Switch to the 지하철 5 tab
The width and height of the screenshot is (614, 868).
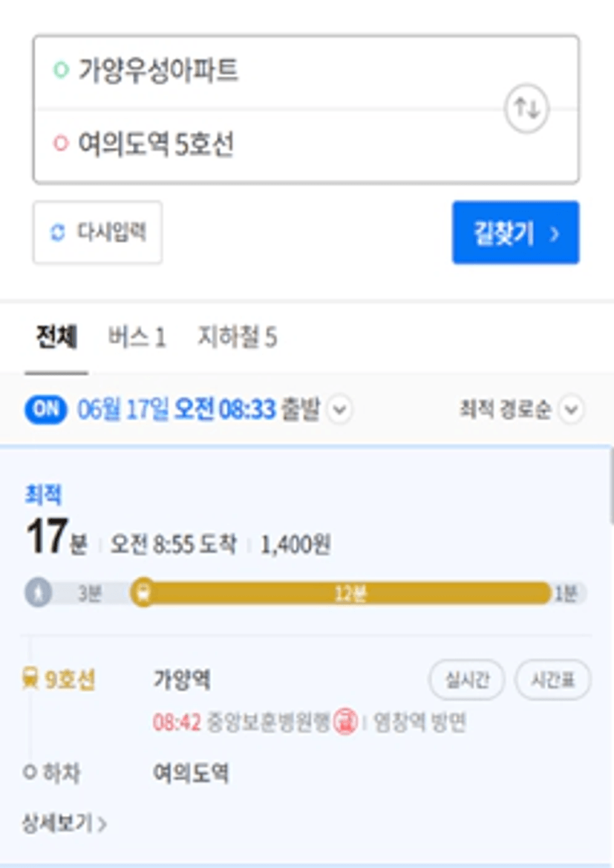(237, 337)
